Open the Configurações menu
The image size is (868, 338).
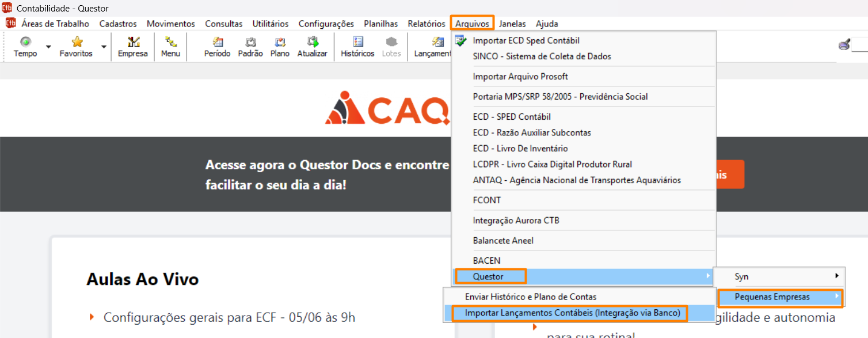click(326, 24)
